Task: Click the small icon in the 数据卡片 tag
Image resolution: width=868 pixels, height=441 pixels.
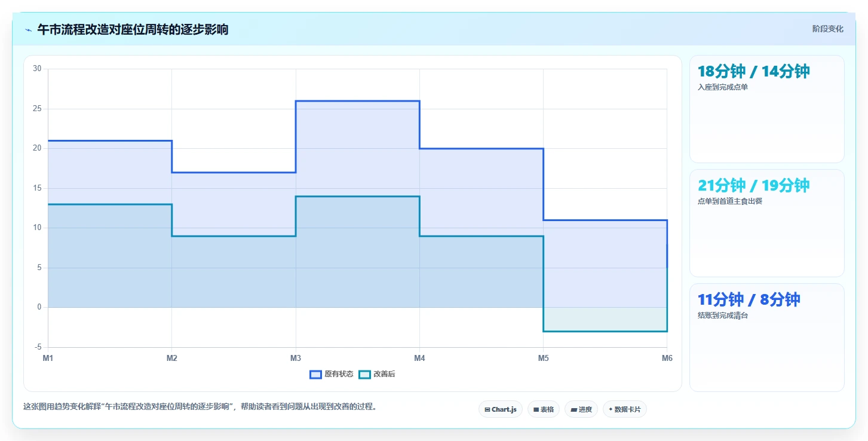Action: [611, 409]
